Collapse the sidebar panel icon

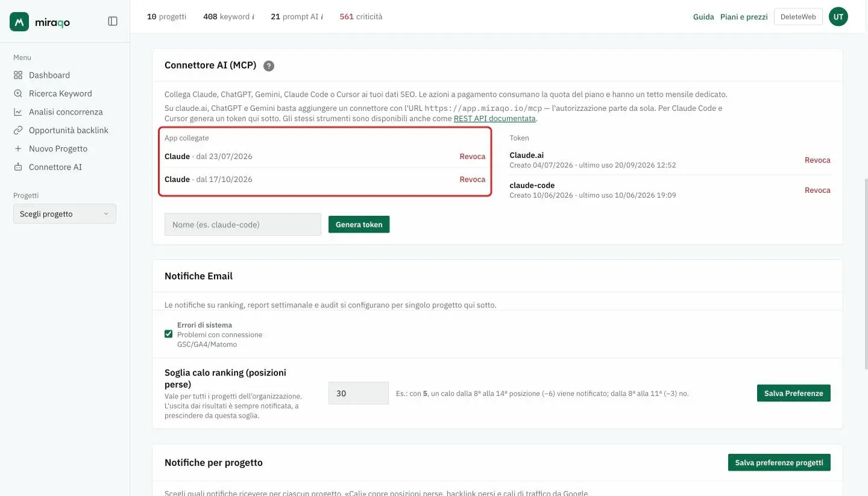[x=113, y=21]
